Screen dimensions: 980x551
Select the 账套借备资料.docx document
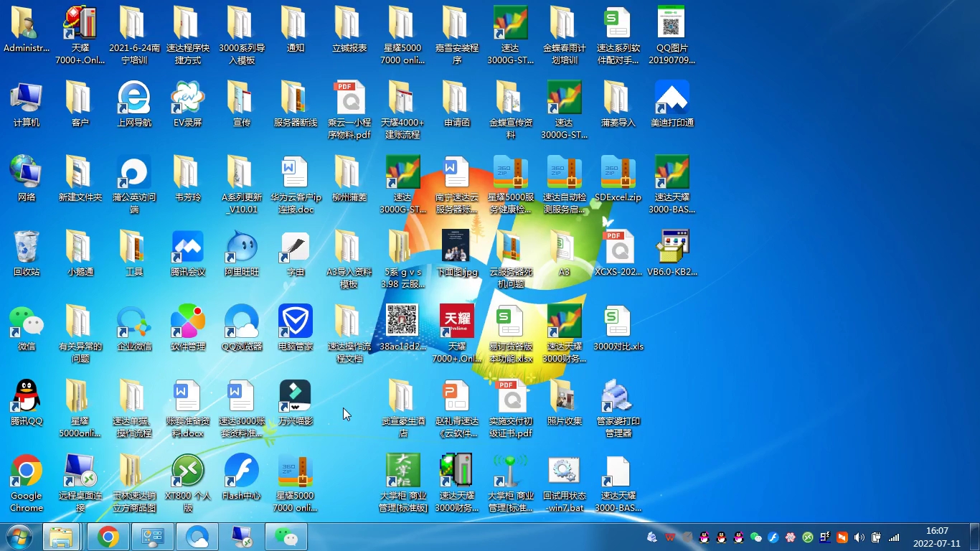tap(188, 408)
